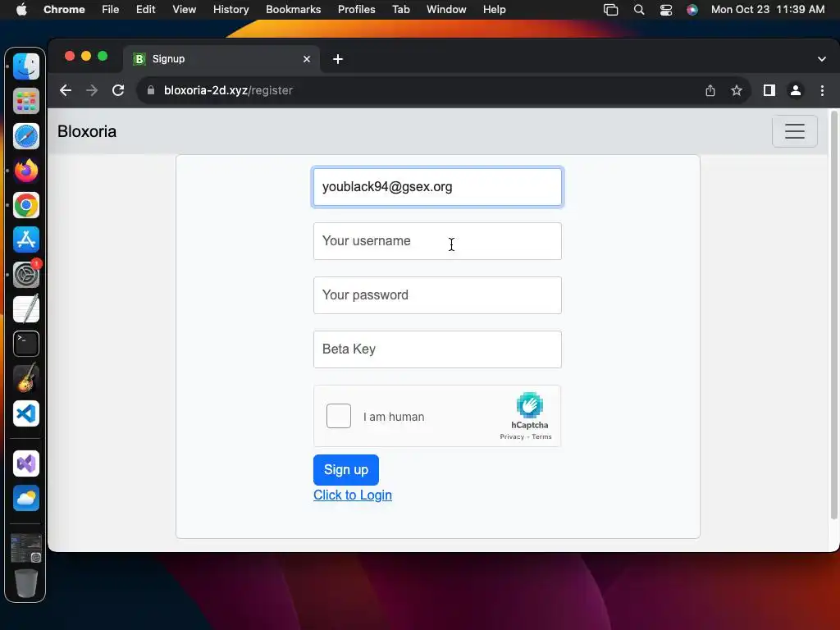Open the Profiles menu

(356, 10)
